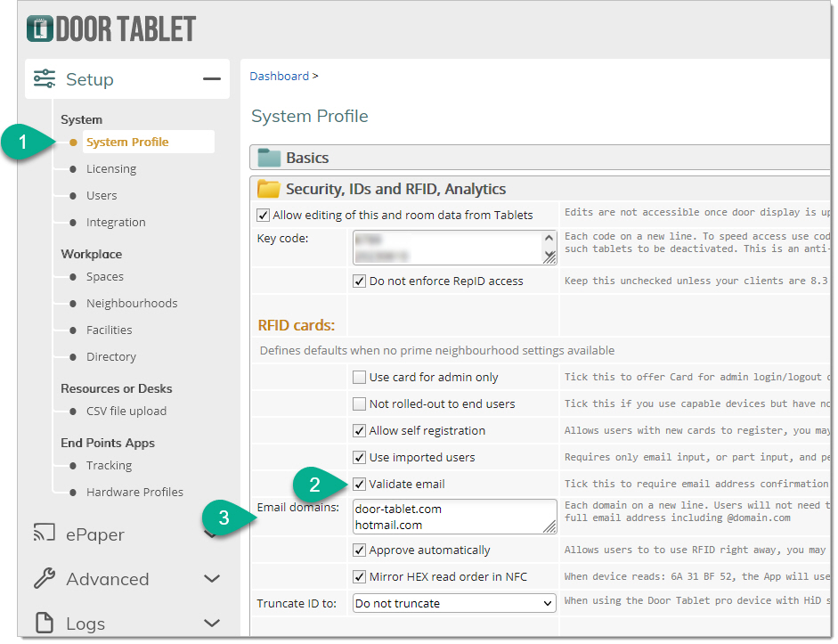Go to Hardware Profiles page
The image size is (838, 644).
click(x=134, y=492)
